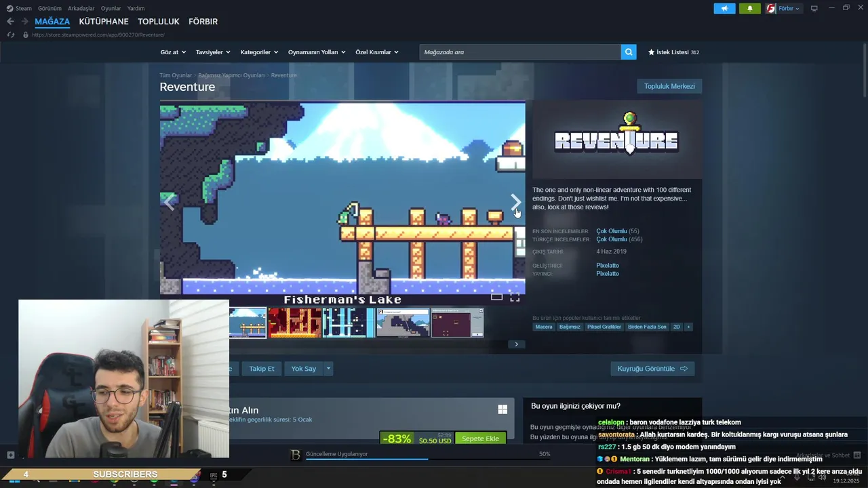Open the screenshot in fullscreen view
Image resolution: width=868 pixels, height=488 pixels.
coord(515,297)
